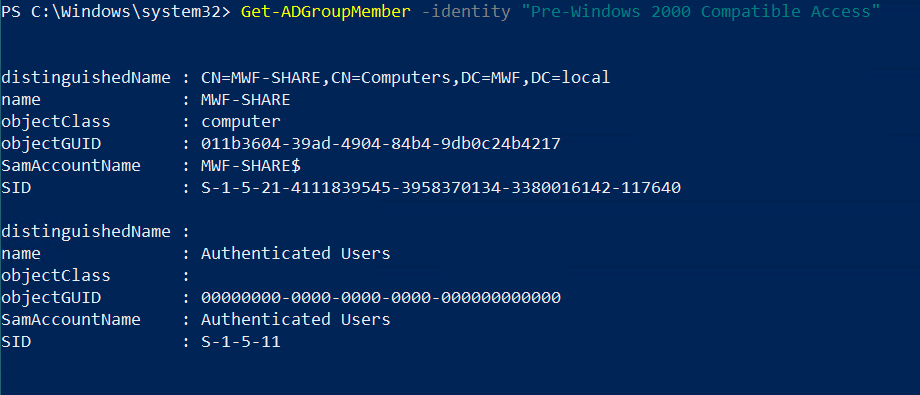Image resolution: width=920 pixels, height=395 pixels.
Task: Click SamAccountName value Authenticated Users
Action: coord(296,319)
